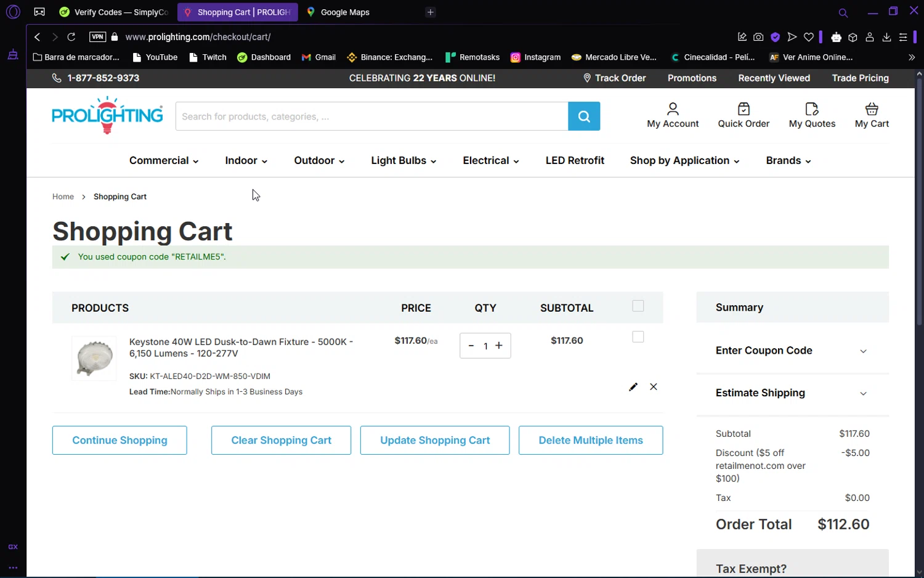Open Keystone 40W LED fixture product link
This screenshot has height=578, width=924.
241,348
